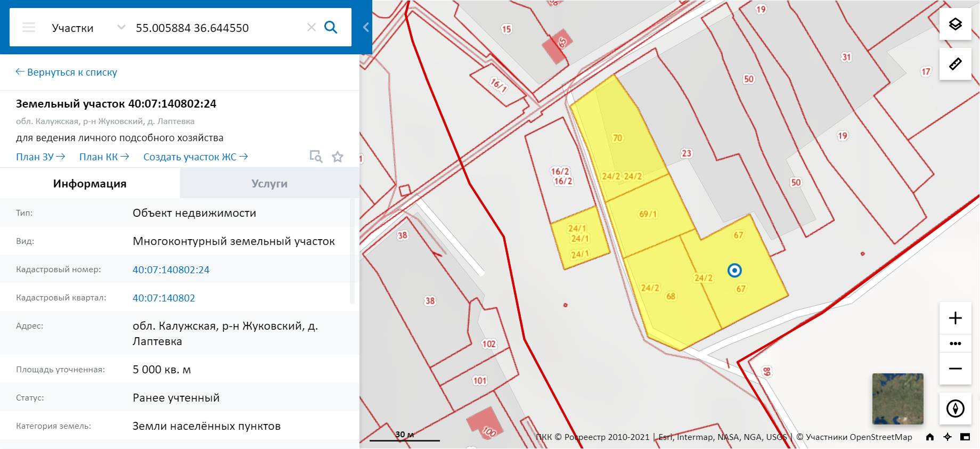Clear the search field with the X
The height and width of the screenshot is (449, 980).
[312, 27]
